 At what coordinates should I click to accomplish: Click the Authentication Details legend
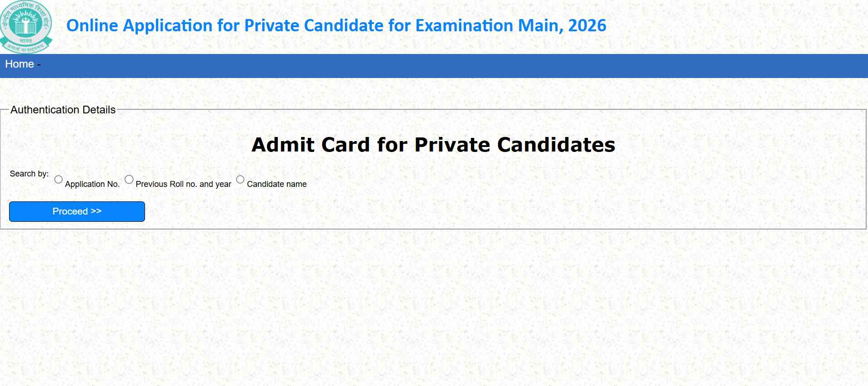[63, 110]
